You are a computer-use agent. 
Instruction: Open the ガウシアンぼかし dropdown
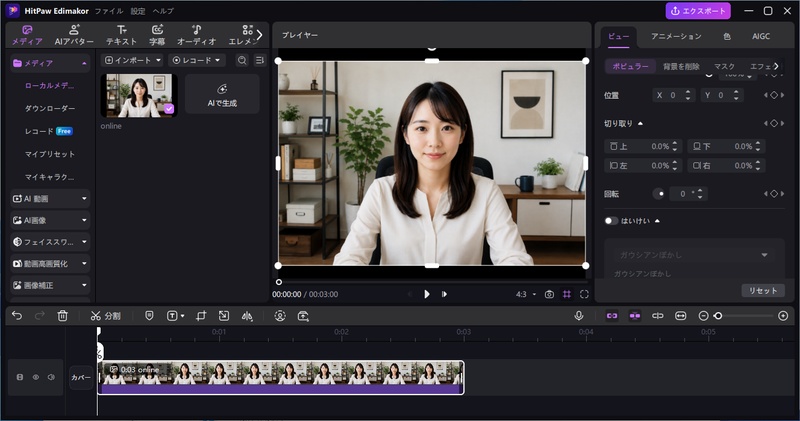694,255
